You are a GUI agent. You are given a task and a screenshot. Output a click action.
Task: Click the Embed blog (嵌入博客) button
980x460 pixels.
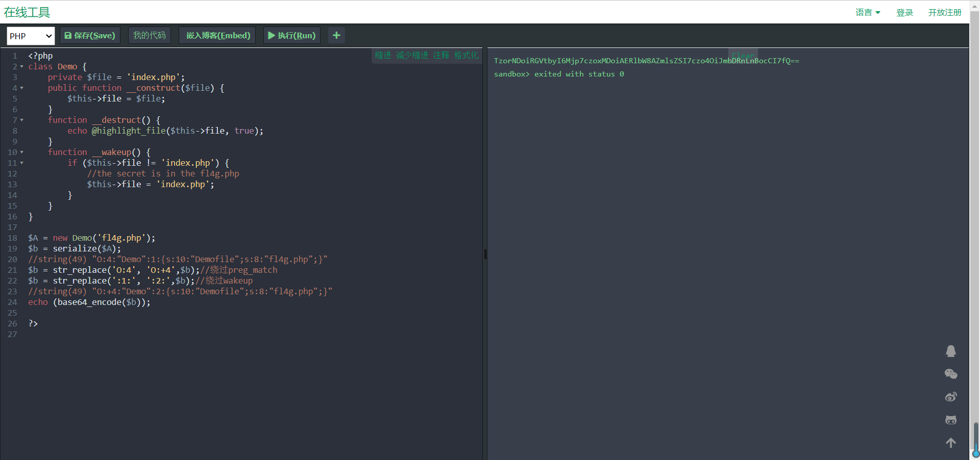point(218,36)
